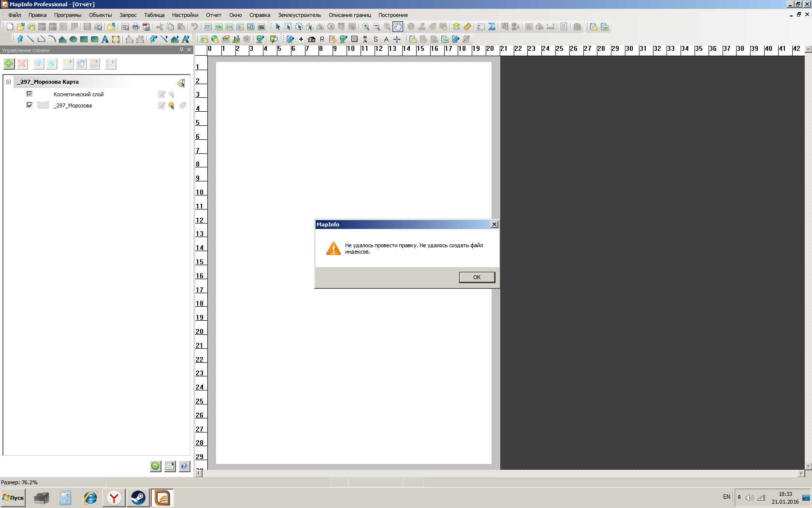Select the Polyline drawing tool
812x508 pixels.
pyautogui.click(x=41, y=39)
